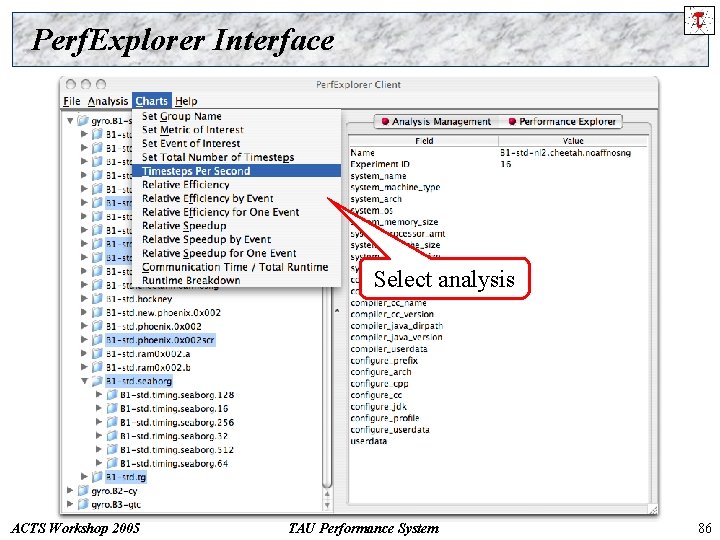Viewport: 720px width, 540px height.
Task: Click the compiler_cc_name field row
Action: click(498, 303)
